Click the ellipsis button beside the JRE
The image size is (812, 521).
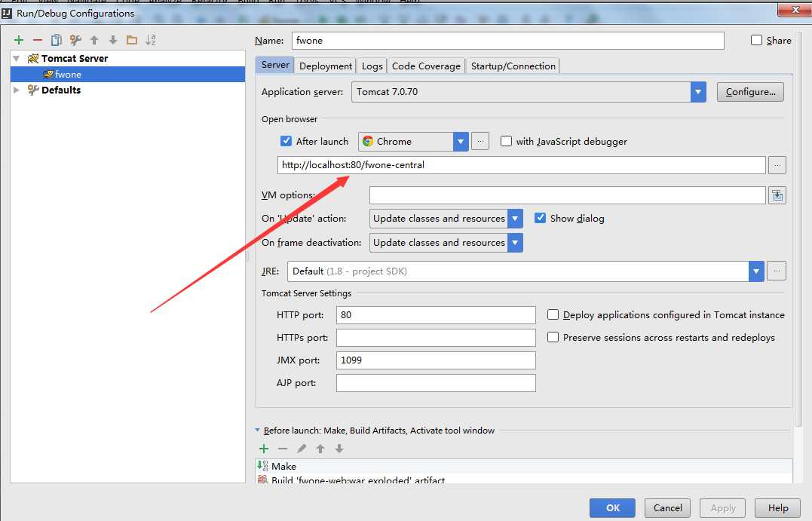click(777, 271)
